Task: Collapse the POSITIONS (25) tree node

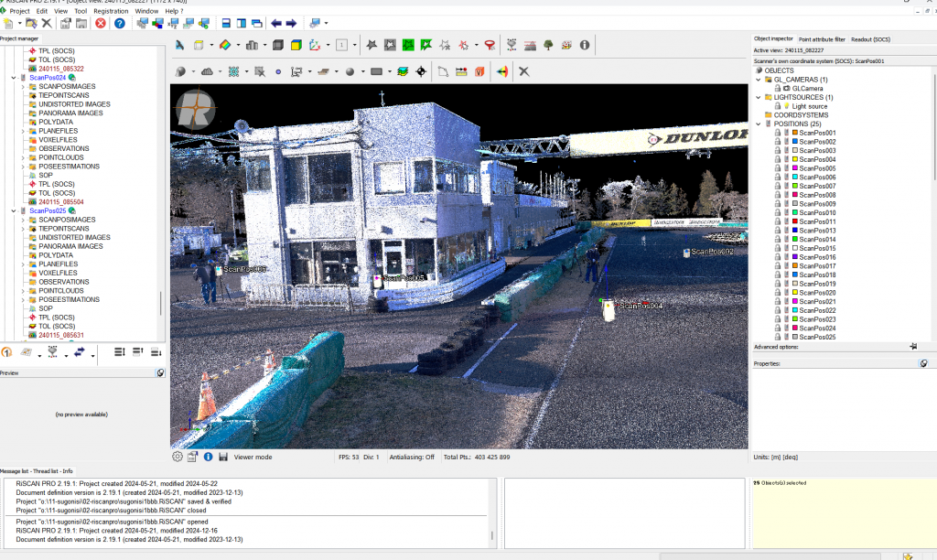Action: pyautogui.click(x=758, y=124)
